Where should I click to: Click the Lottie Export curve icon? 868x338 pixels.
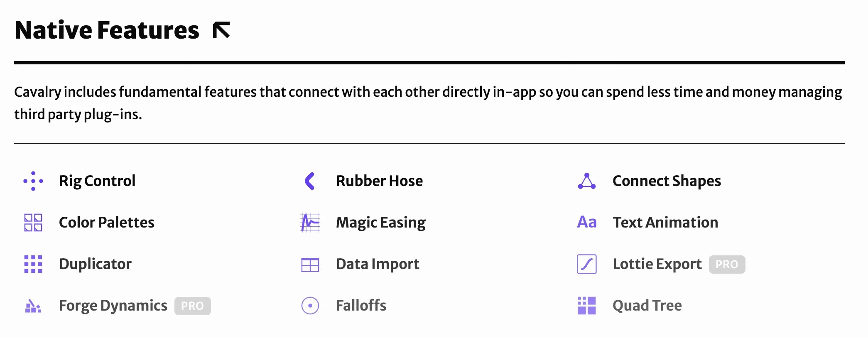587,264
